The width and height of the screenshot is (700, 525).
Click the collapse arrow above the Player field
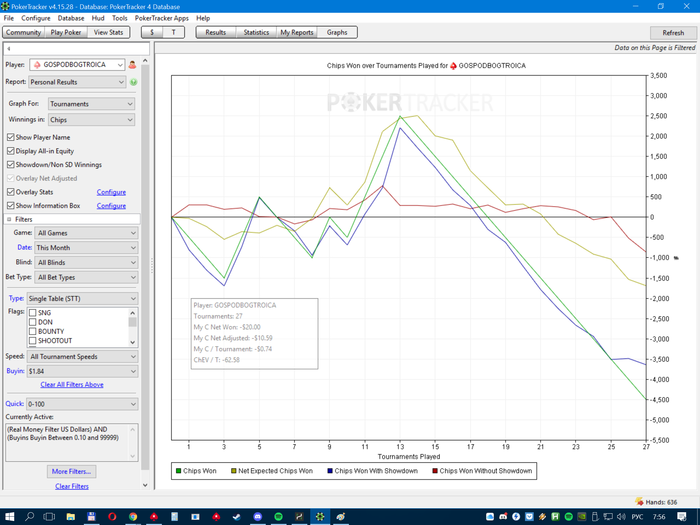coord(8,49)
